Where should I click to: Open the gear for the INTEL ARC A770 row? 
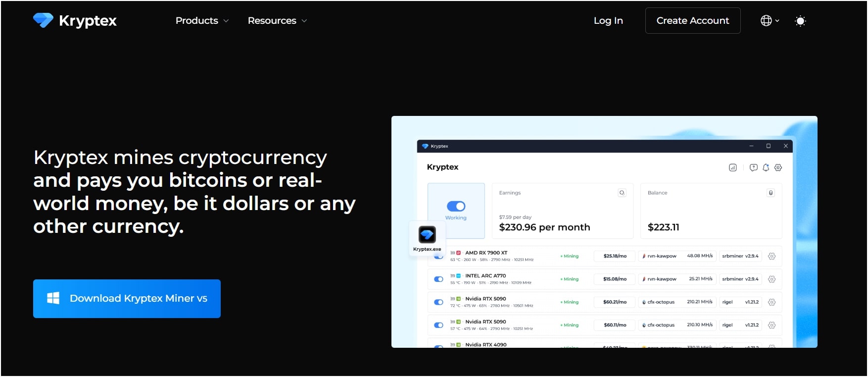tap(772, 279)
